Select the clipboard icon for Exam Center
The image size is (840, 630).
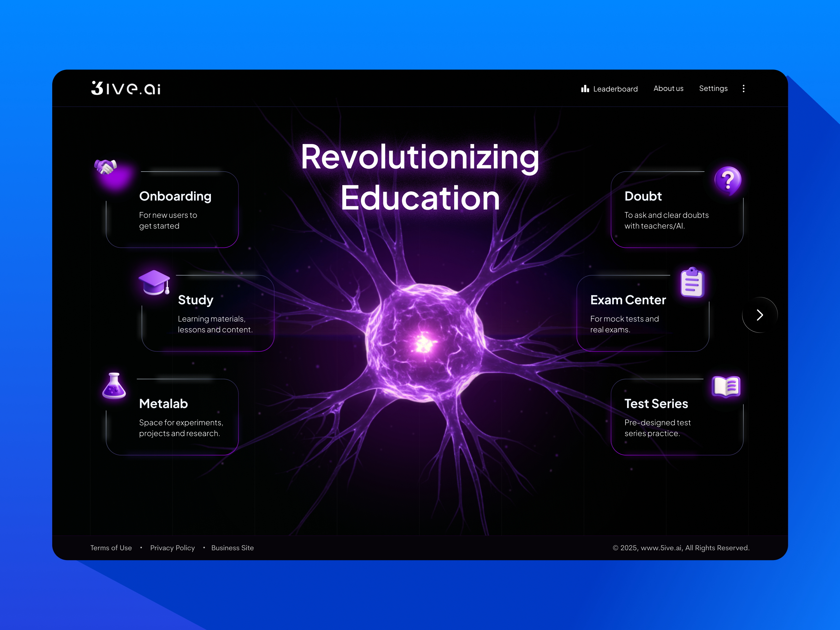point(692,283)
